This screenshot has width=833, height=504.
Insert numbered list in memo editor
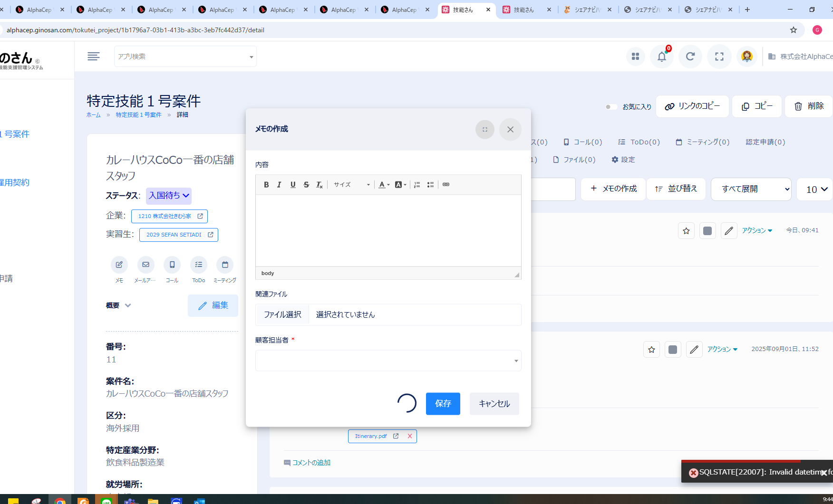point(417,185)
